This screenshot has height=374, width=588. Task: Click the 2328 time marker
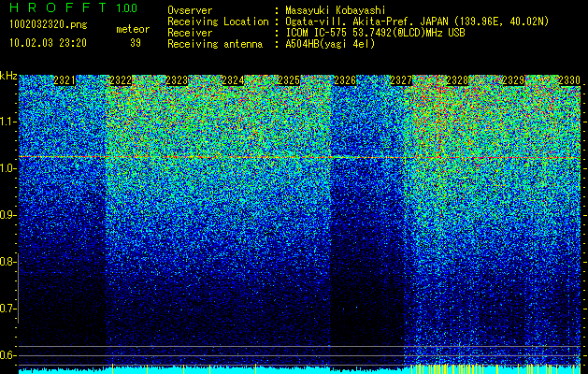tap(457, 80)
